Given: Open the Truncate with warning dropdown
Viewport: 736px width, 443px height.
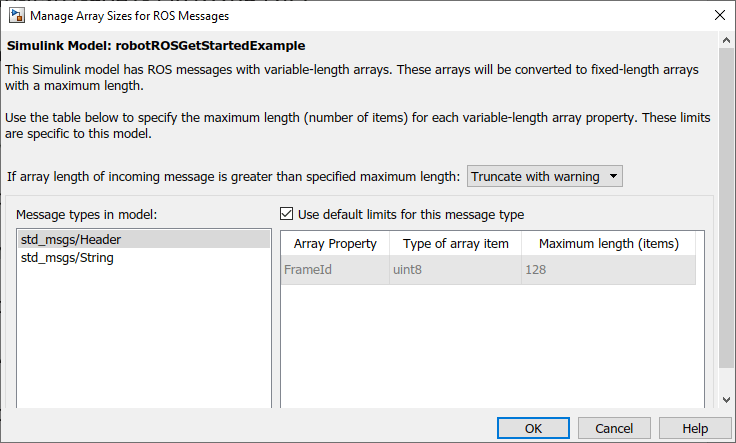Looking at the screenshot, I should coord(545,177).
